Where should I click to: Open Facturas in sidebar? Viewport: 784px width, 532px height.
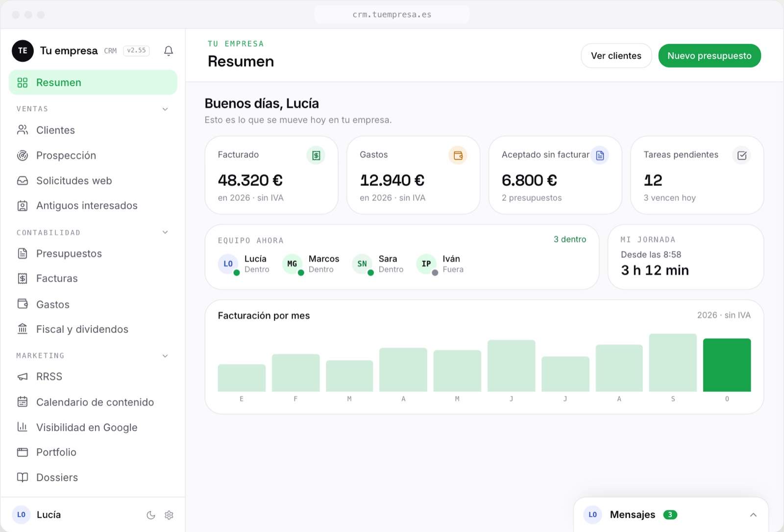pyautogui.click(x=93, y=278)
